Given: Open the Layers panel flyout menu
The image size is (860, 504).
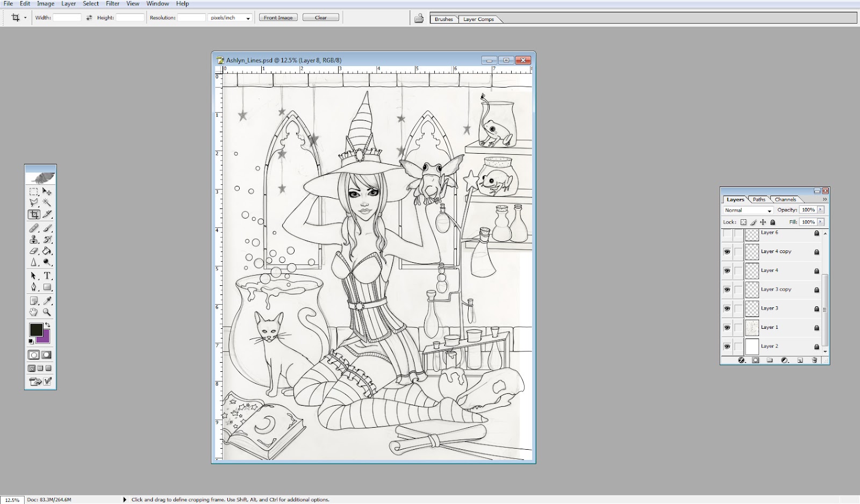Looking at the screenshot, I should point(825,199).
